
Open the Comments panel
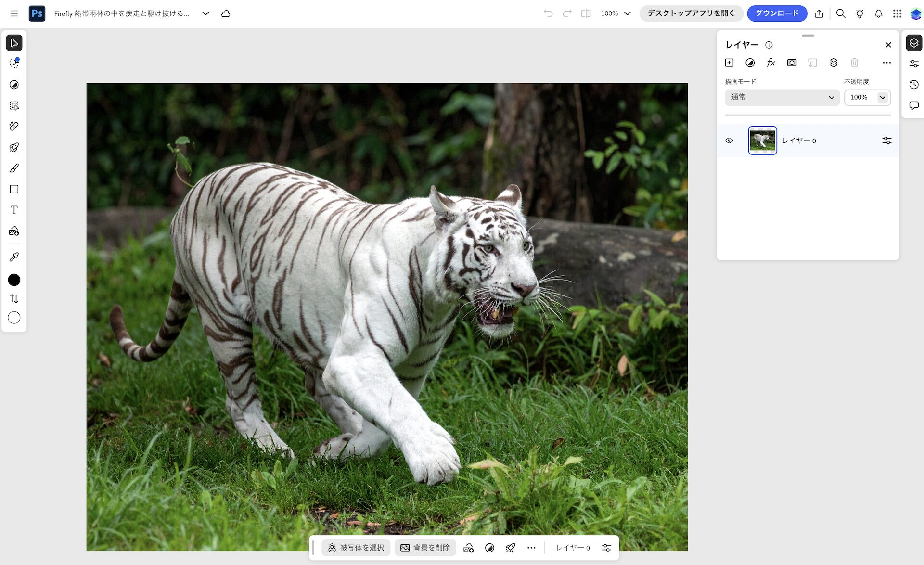(x=914, y=105)
